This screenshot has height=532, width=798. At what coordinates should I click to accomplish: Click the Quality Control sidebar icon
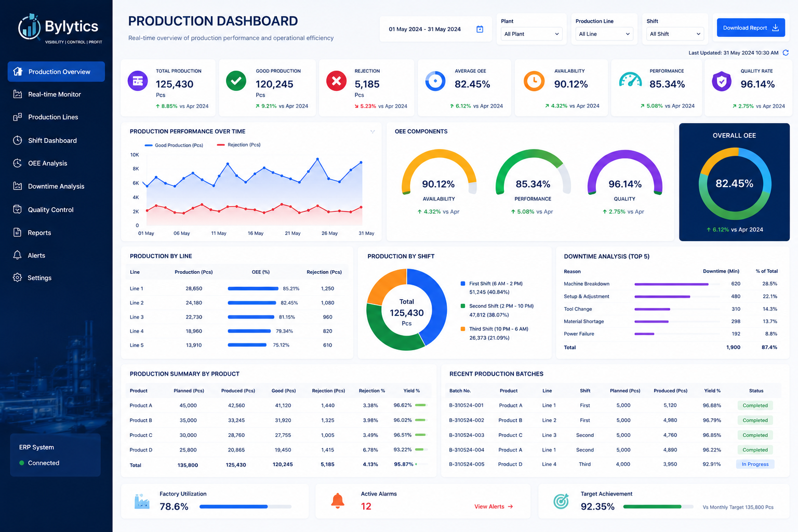[x=18, y=209]
